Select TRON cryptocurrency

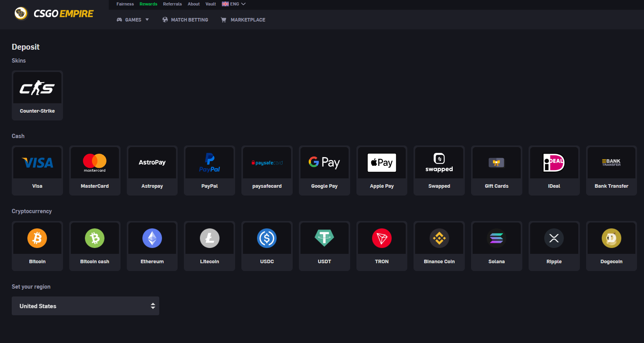382,246
